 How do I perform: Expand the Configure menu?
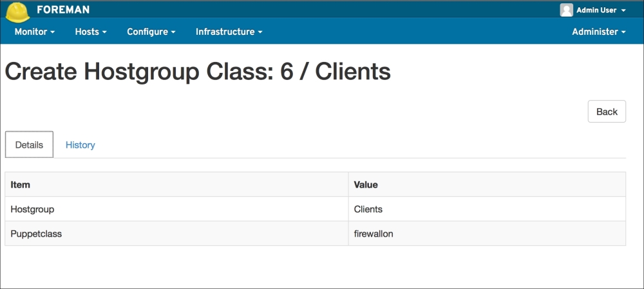pyautogui.click(x=151, y=32)
